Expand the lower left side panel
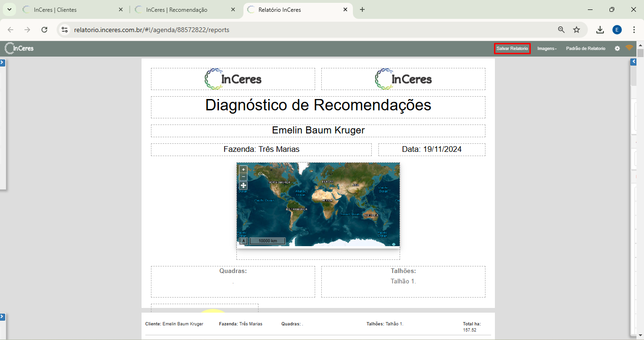The width and height of the screenshot is (644, 340). pyautogui.click(x=2, y=317)
